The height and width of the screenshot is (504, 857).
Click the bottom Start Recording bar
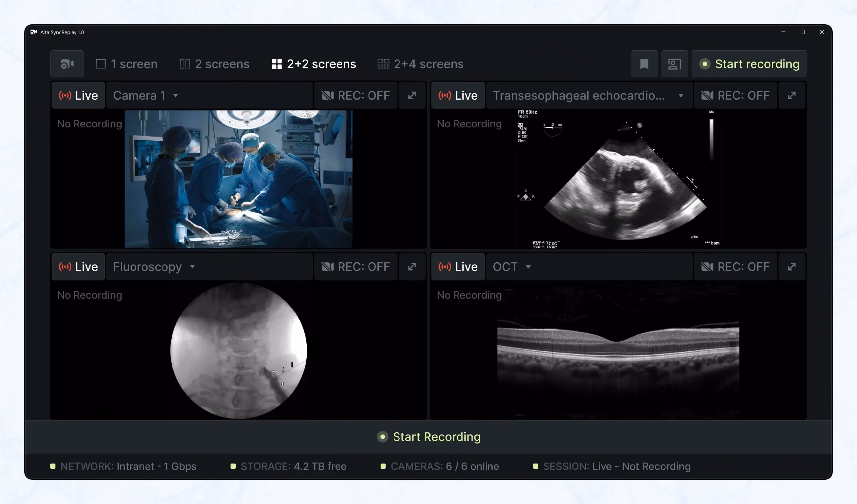point(428,437)
